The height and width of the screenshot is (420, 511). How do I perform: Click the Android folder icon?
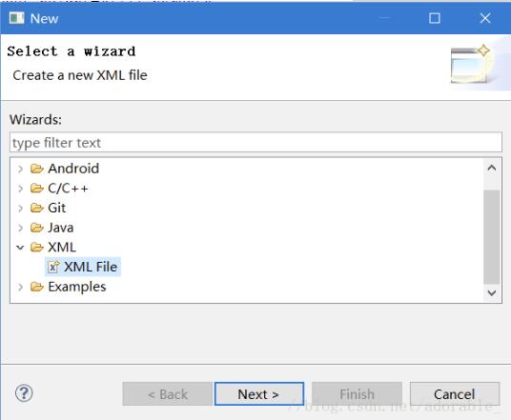pos(37,169)
